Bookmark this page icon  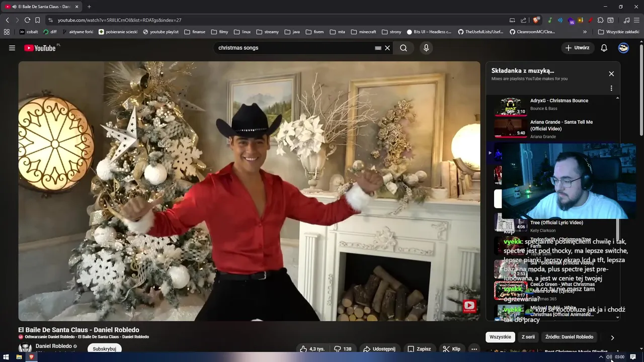pos(37,20)
